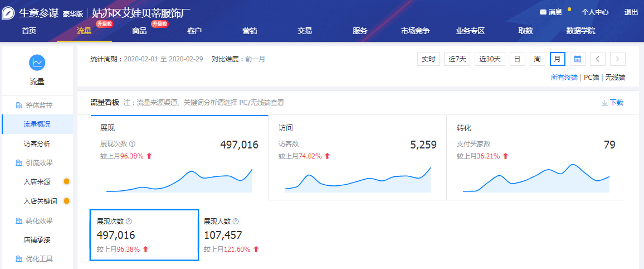Click orange dot next to 入店来源
Viewport: 644px width, 269px height.
click(66, 181)
